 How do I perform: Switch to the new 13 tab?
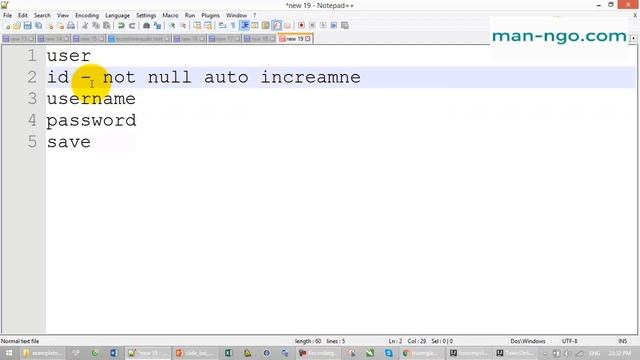[x=19, y=39]
